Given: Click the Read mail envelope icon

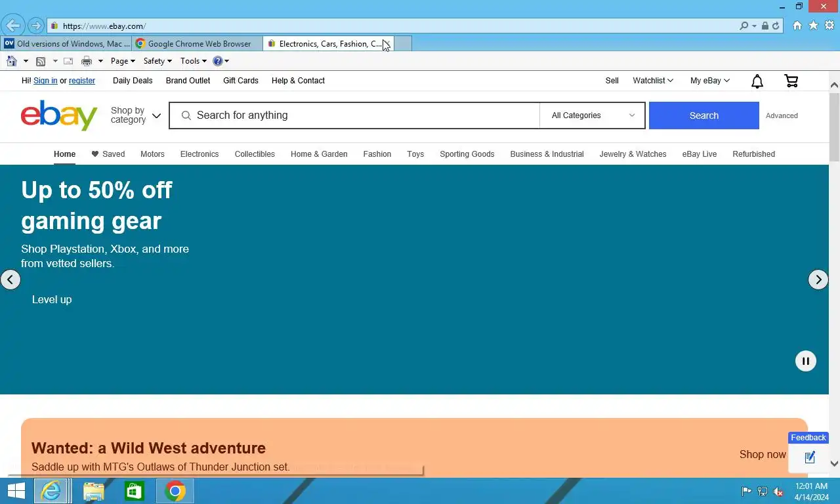Looking at the screenshot, I should (68, 61).
